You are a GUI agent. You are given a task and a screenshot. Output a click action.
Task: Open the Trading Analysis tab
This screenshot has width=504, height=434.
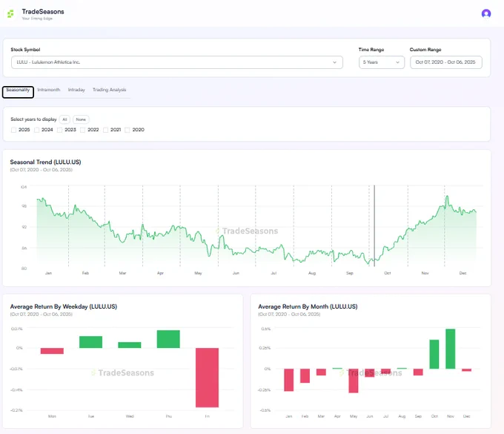(x=109, y=90)
